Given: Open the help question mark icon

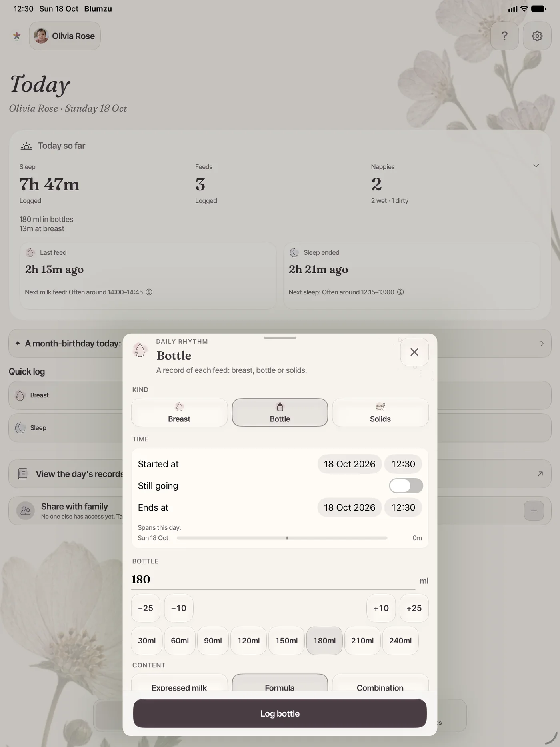Looking at the screenshot, I should click(504, 36).
